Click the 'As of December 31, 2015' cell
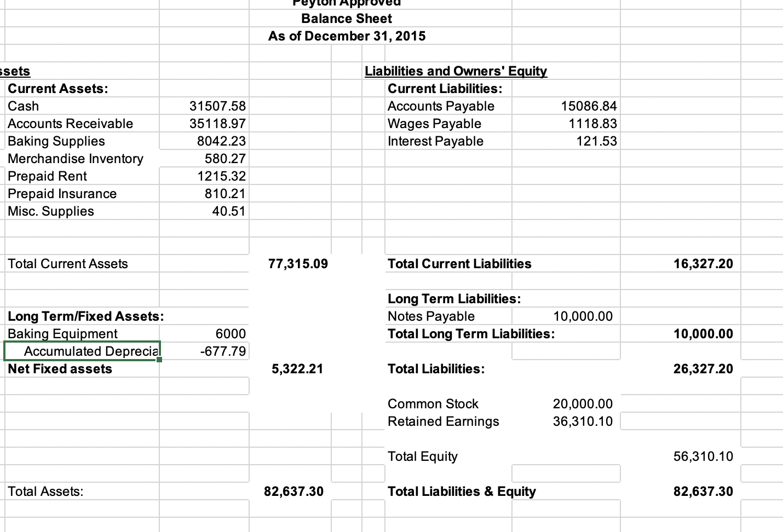The height and width of the screenshot is (532, 783). [x=347, y=36]
